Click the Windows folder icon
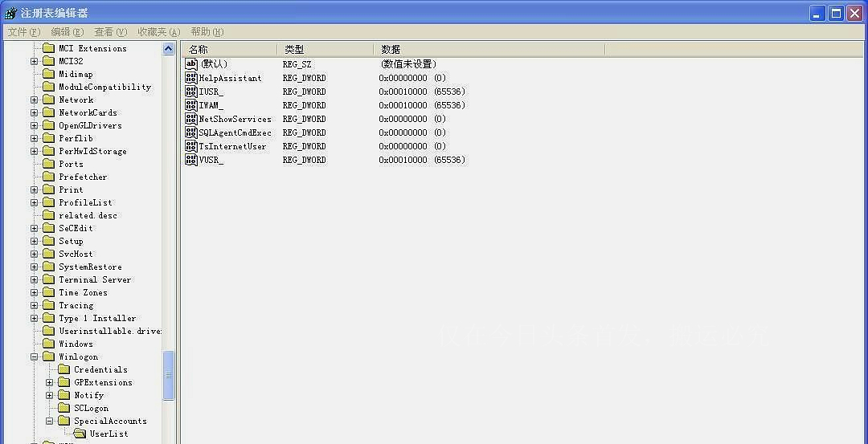 tap(49, 344)
